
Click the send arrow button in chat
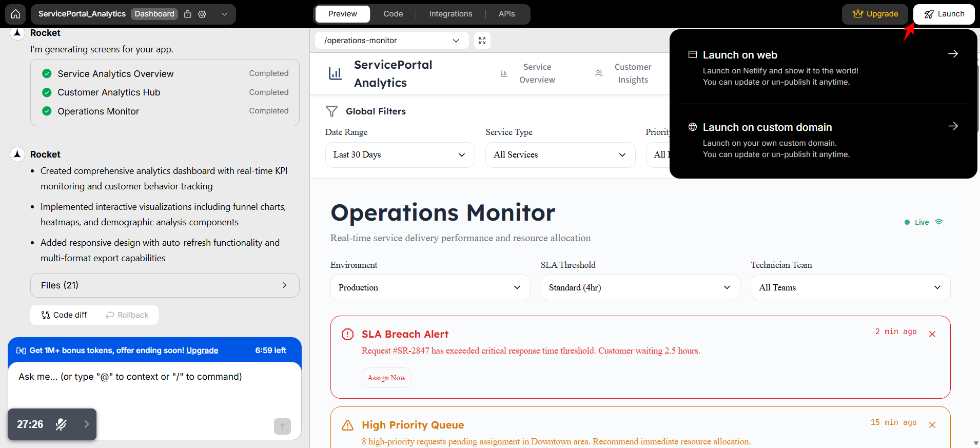[282, 426]
